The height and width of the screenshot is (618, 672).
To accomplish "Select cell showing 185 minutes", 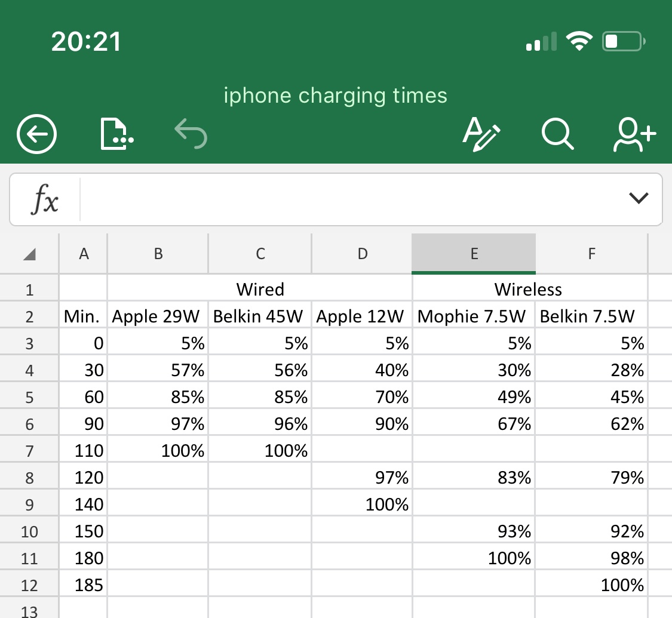I will 82,585.
